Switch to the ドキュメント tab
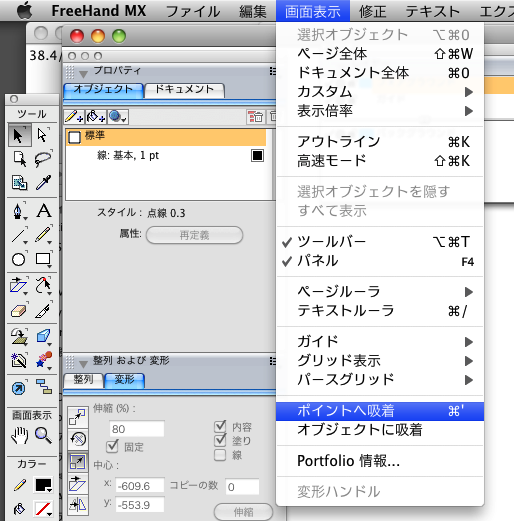This screenshot has width=514, height=521. pos(185,90)
